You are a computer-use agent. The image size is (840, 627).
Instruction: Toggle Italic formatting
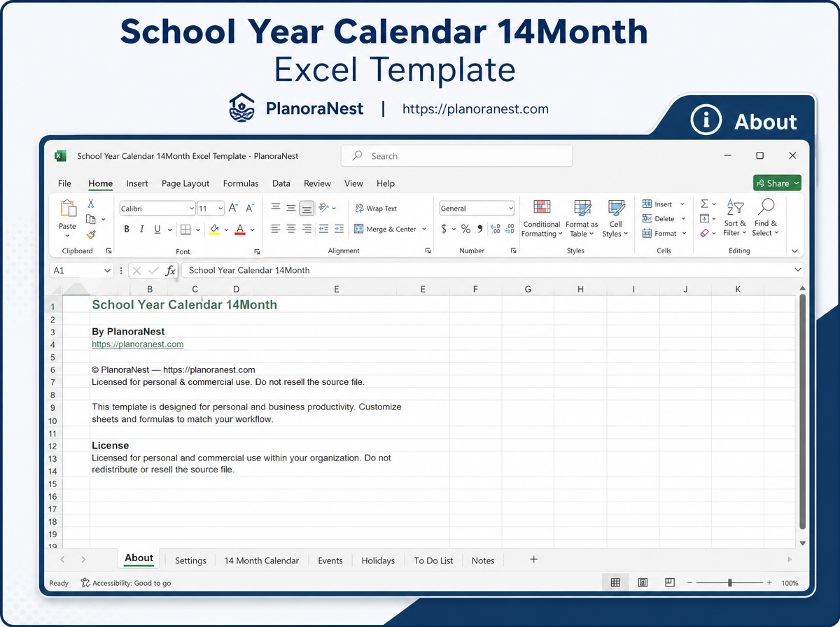[142, 229]
